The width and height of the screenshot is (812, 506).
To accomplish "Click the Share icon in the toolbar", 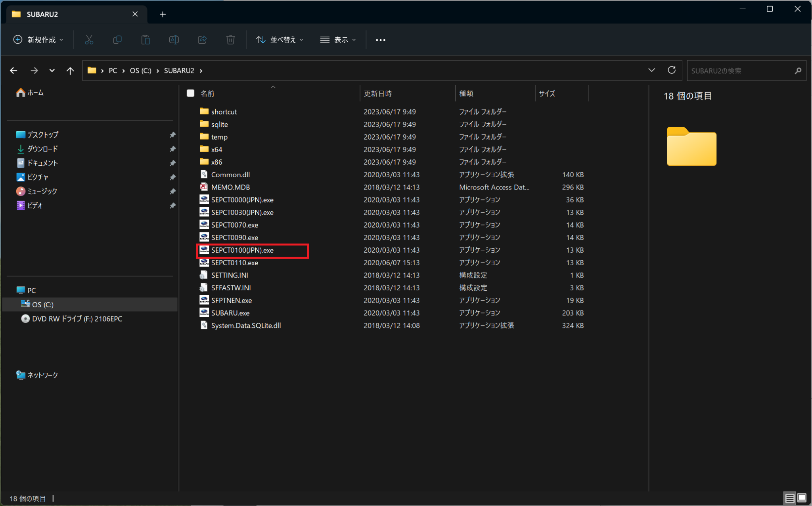I will (202, 40).
